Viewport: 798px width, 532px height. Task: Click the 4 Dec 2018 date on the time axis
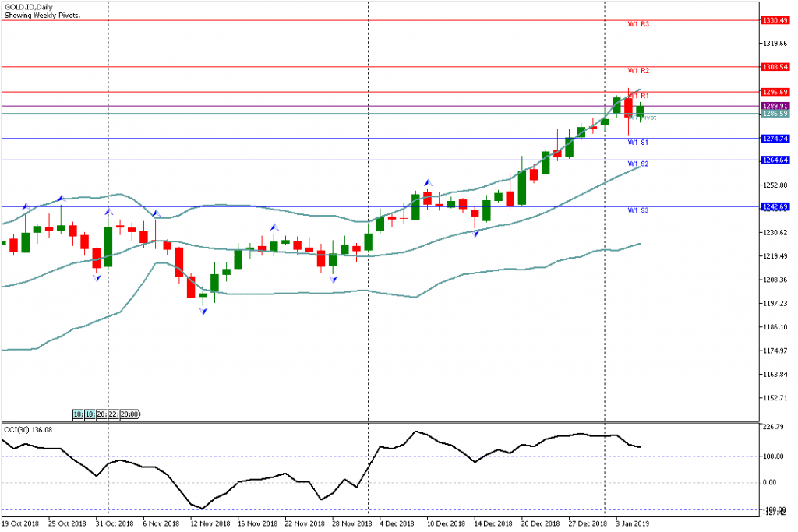tap(397, 525)
